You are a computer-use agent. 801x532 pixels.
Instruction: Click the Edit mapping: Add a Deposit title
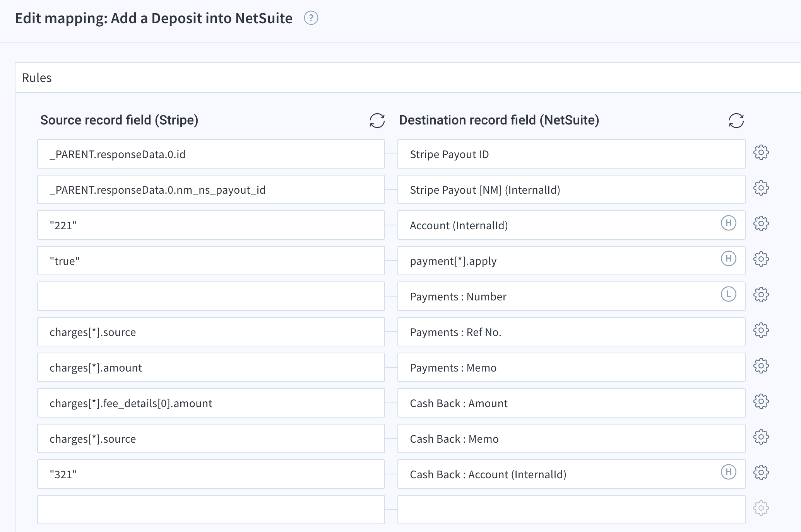[x=154, y=18]
